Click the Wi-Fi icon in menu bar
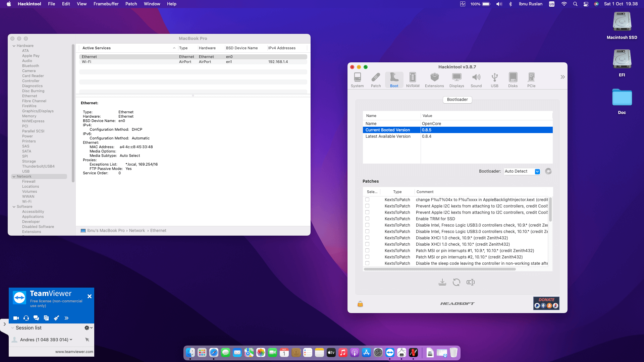Image resolution: width=644 pixels, height=362 pixels. 564,4
